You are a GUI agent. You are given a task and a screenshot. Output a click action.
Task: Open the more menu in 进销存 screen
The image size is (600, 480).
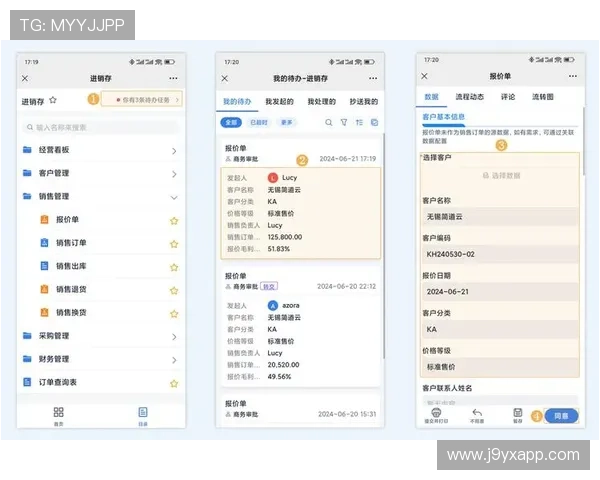click(173, 78)
